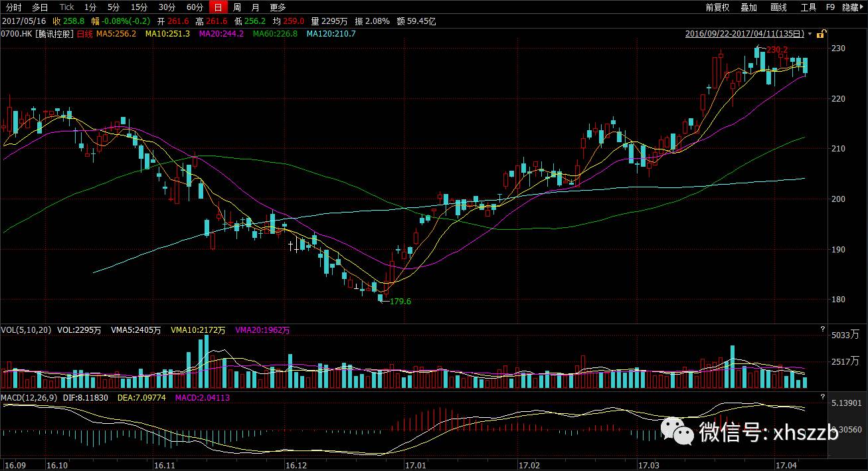Toggle the date range lock icon
Image resolution: width=868 pixels, height=471 pixels.
(822, 33)
